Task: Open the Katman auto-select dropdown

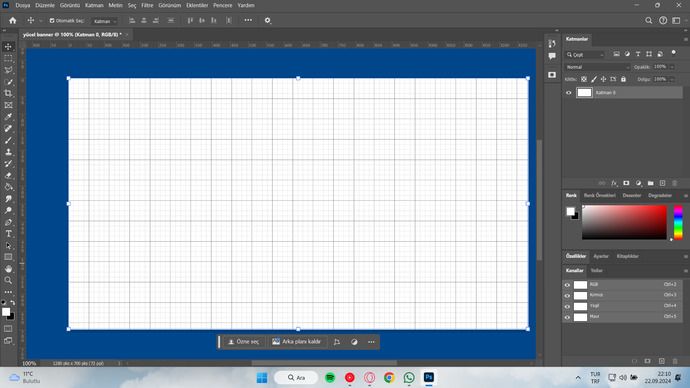Action: click(105, 21)
